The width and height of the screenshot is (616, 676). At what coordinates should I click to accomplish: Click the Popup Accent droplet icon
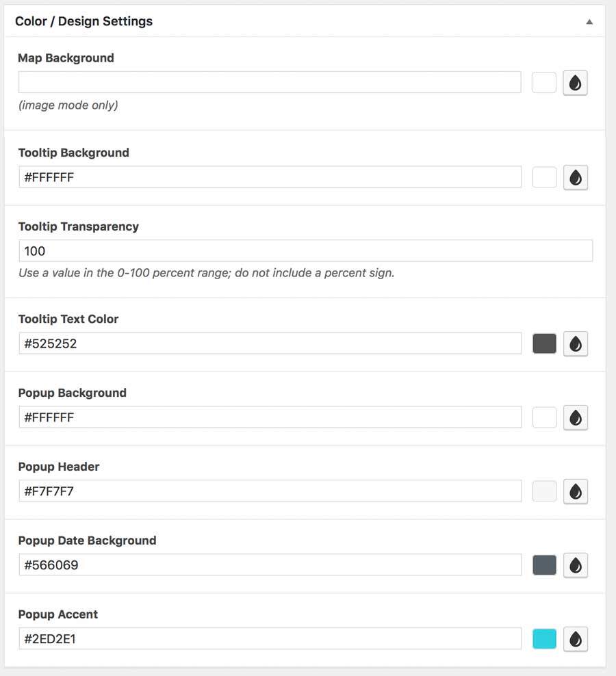[575, 639]
